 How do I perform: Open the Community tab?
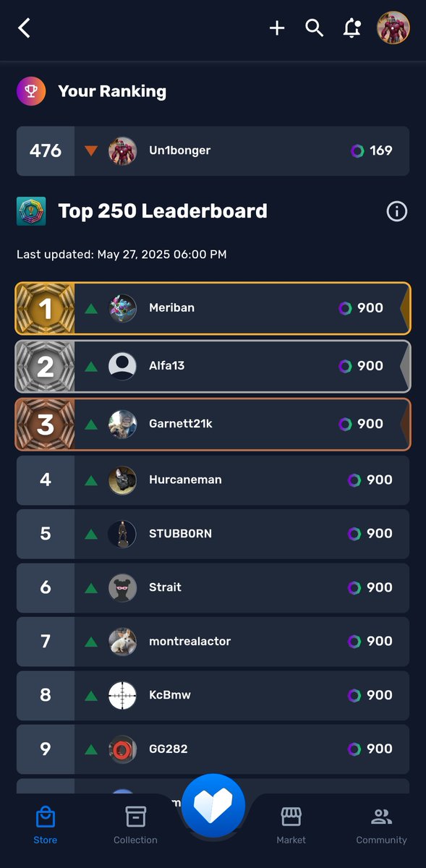coord(381,825)
